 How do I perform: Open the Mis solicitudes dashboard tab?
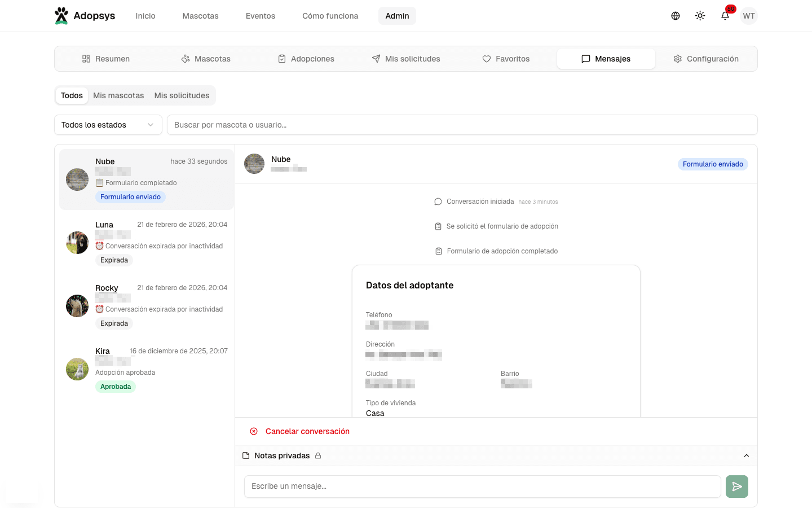[406, 59]
